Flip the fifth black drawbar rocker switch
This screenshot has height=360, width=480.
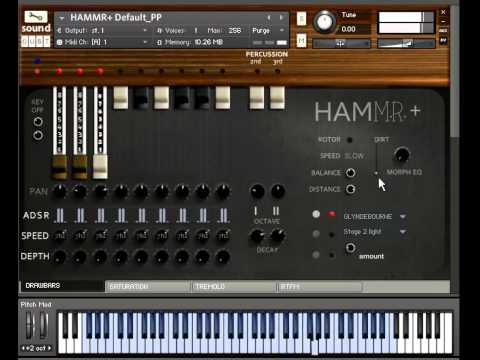[x=141, y=98]
